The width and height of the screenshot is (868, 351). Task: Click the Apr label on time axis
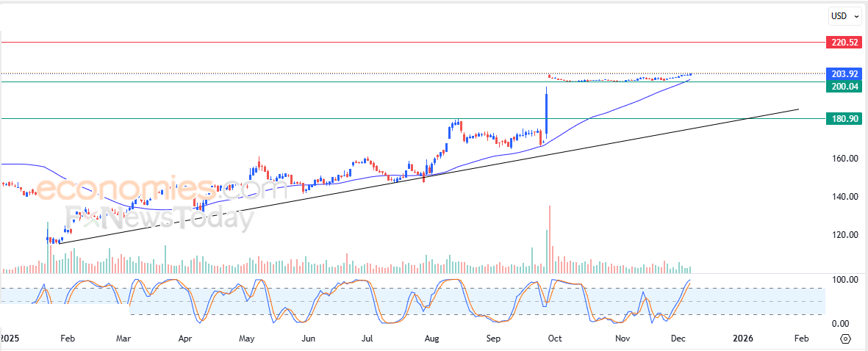point(186,338)
